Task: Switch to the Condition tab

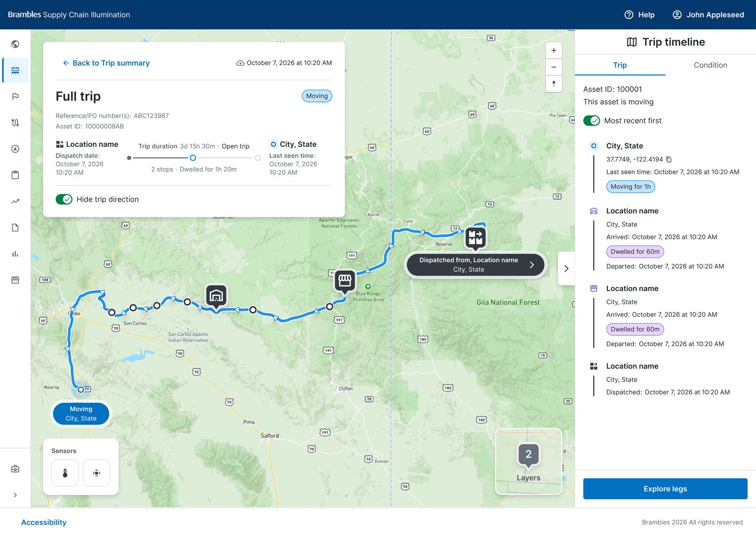Action: 710,65
